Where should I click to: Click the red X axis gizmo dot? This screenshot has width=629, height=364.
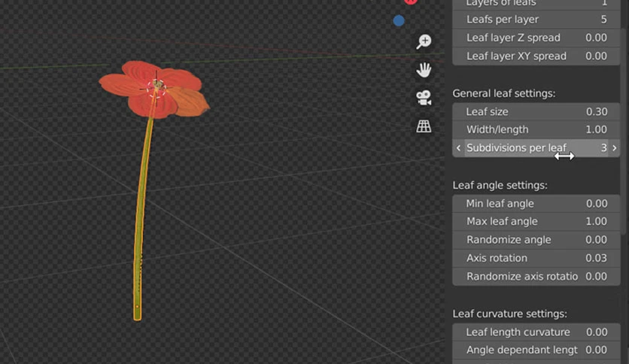(x=411, y=2)
